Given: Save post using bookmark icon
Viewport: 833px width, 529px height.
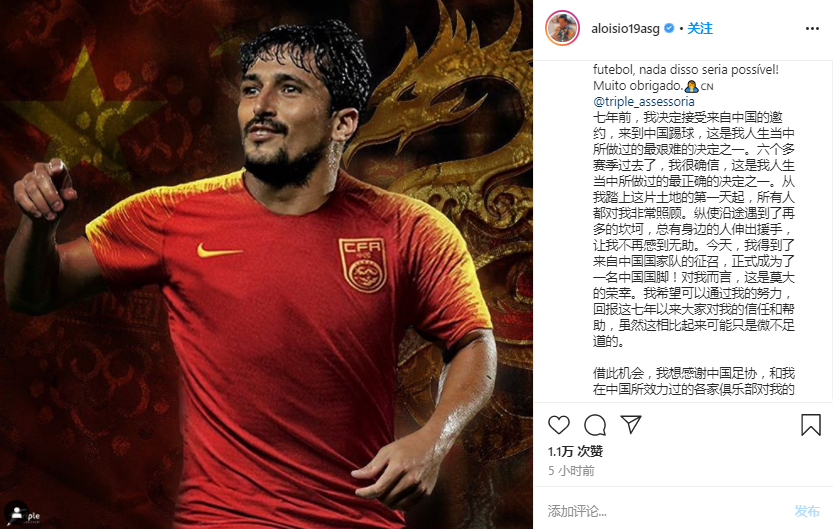Looking at the screenshot, I should pyautogui.click(x=811, y=425).
